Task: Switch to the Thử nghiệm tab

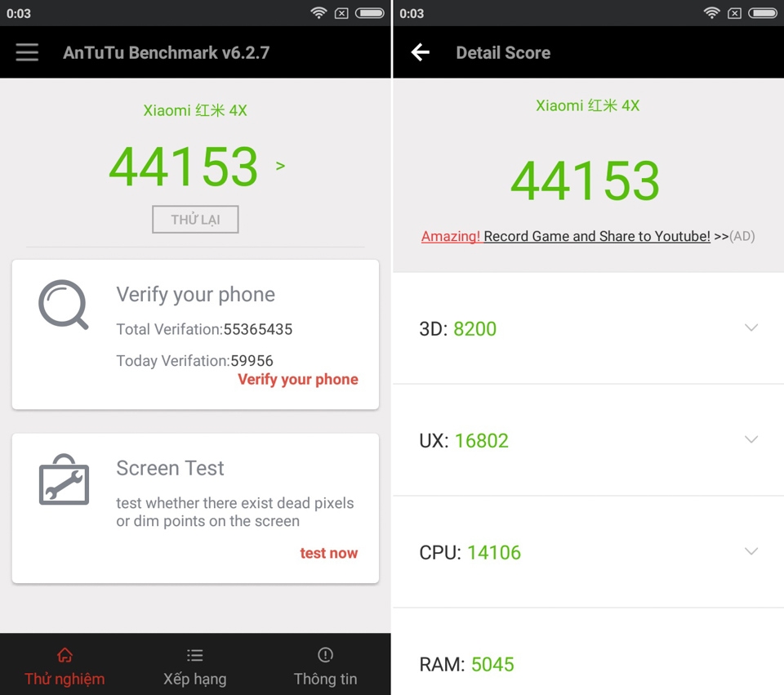Action: [x=65, y=665]
